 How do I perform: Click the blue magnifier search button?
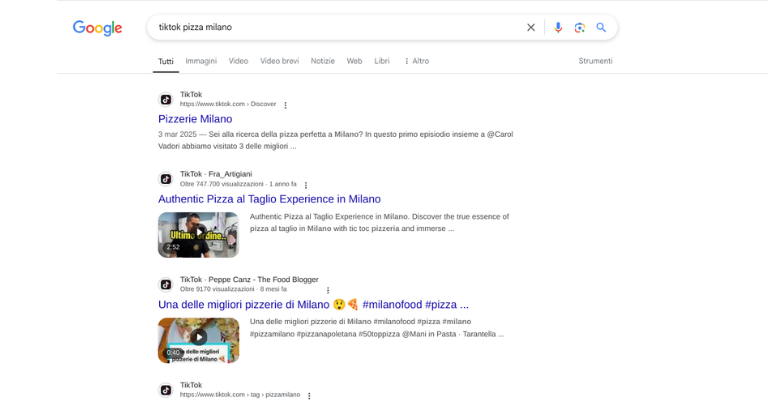click(601, 28)
